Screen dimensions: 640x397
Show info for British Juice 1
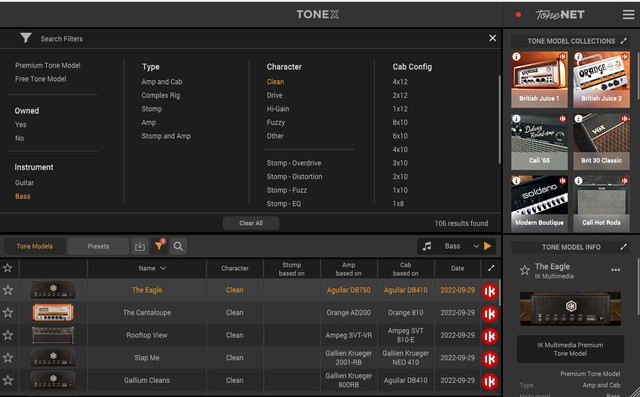click(x=516, y=57)
